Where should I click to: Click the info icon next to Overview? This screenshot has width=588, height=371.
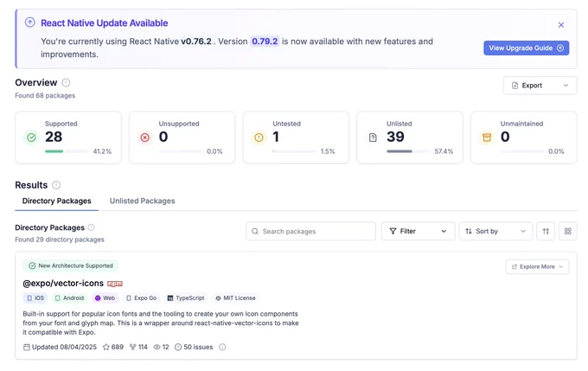coord(66,82)
